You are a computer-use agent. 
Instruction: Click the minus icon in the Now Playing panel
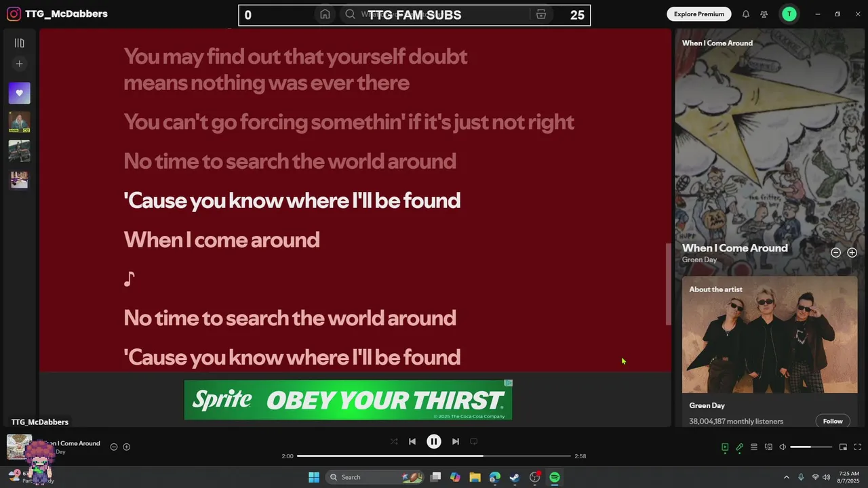coord(835,252)
